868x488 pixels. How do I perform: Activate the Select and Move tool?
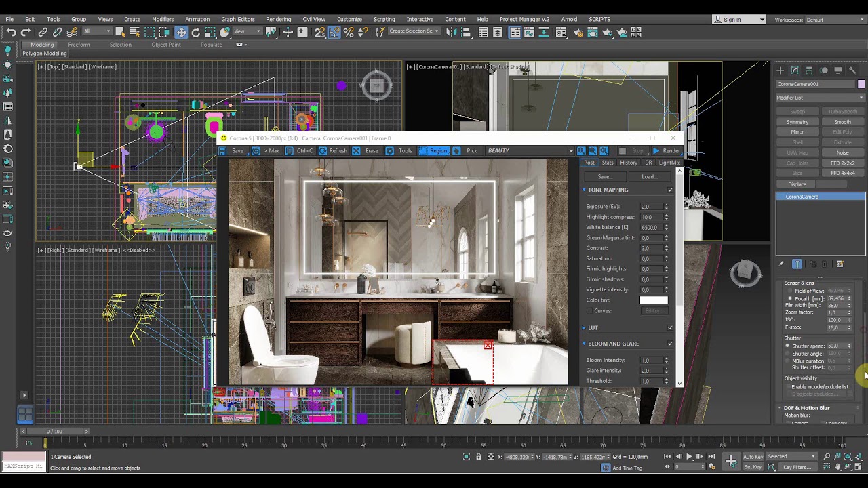181,33
